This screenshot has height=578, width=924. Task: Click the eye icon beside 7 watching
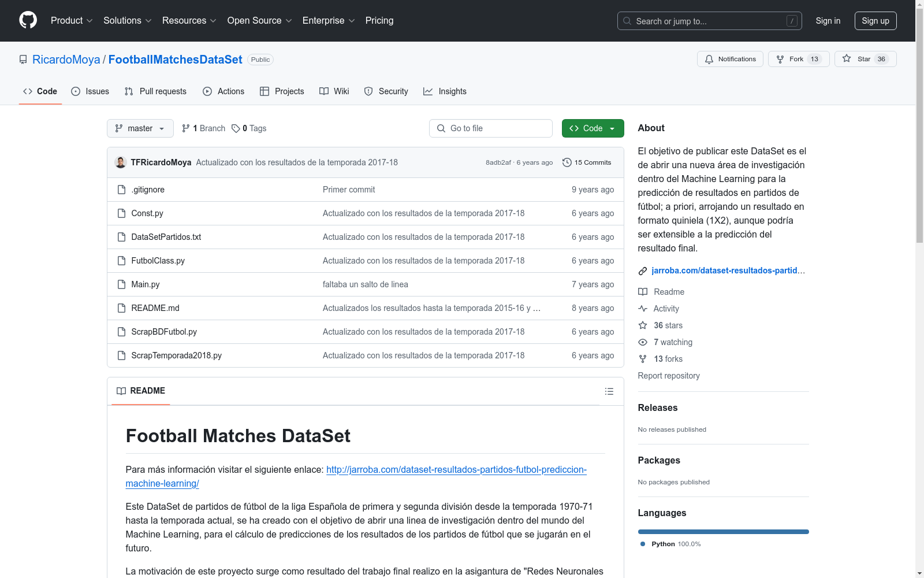pyautogui.click(x=643, y=342)
